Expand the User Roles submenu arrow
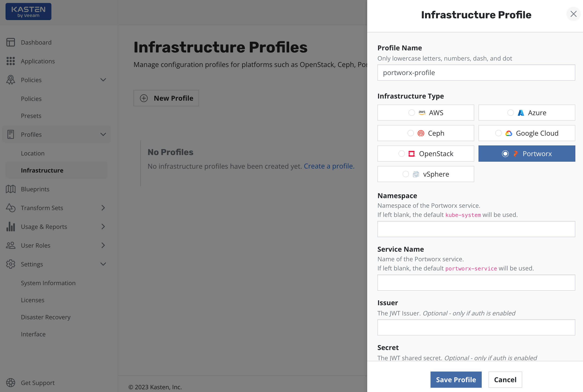Viewport: 583px width, 392px height. tap(103, 245)
